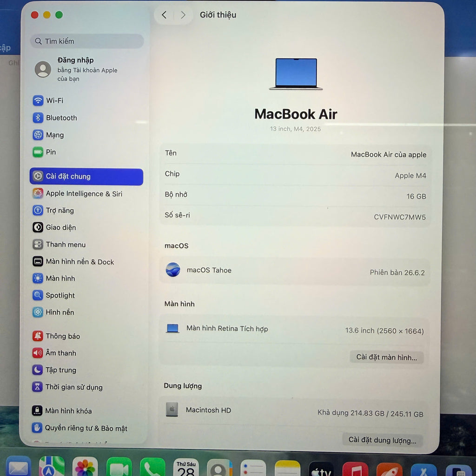Open Reminders from the Dock
This screenshot has width=476, height=476.
pos(253,469)
